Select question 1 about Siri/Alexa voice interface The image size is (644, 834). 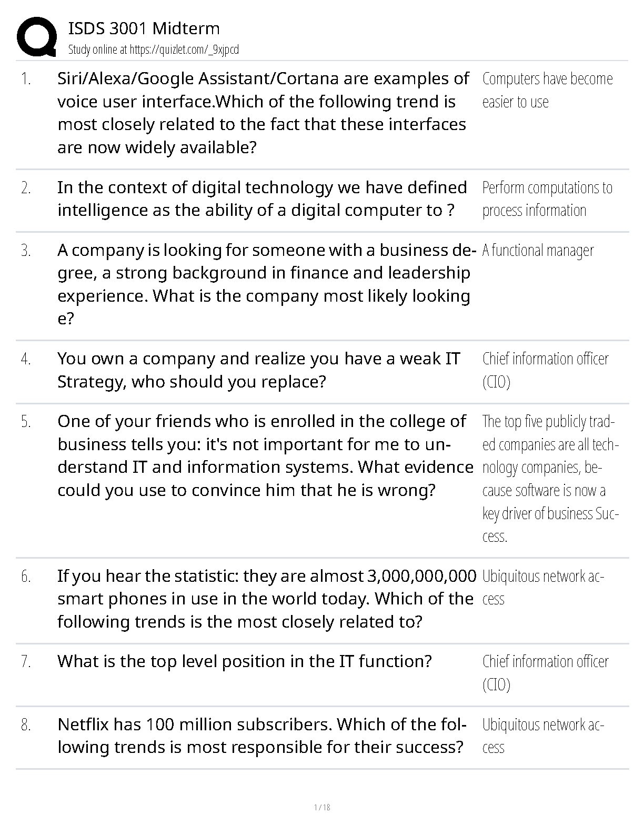click(x=263, y=113)
